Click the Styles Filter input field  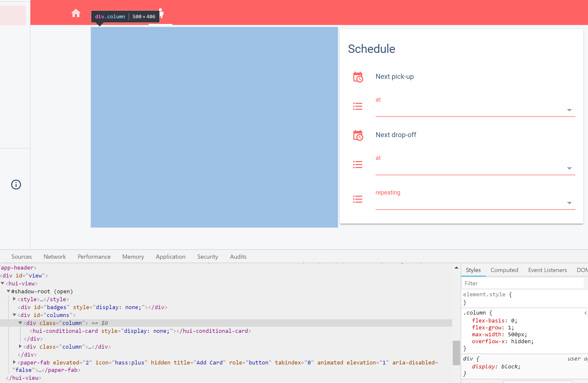click(523, 283)
